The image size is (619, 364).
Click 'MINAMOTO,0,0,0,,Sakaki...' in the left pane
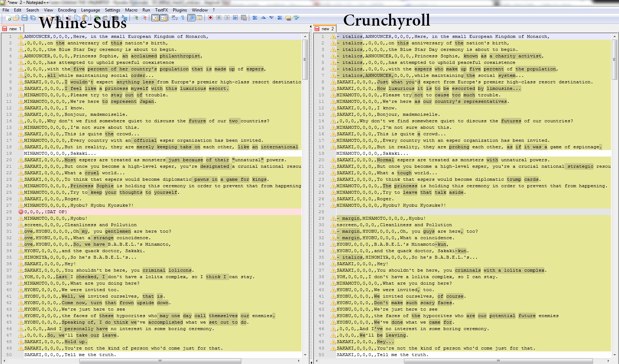60,153
